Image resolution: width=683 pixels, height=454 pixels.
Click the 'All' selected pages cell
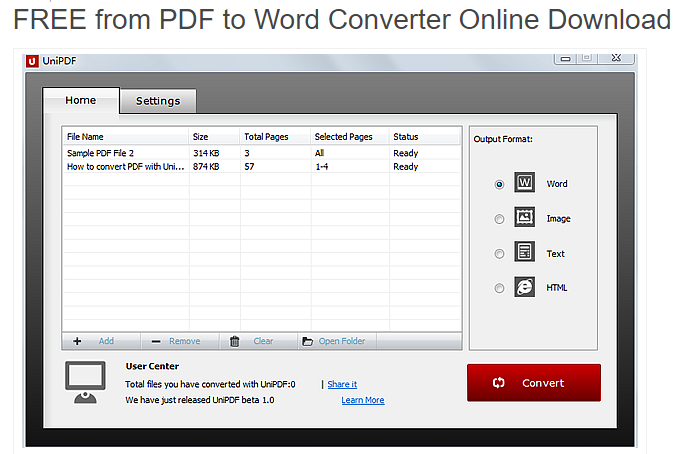319,153
